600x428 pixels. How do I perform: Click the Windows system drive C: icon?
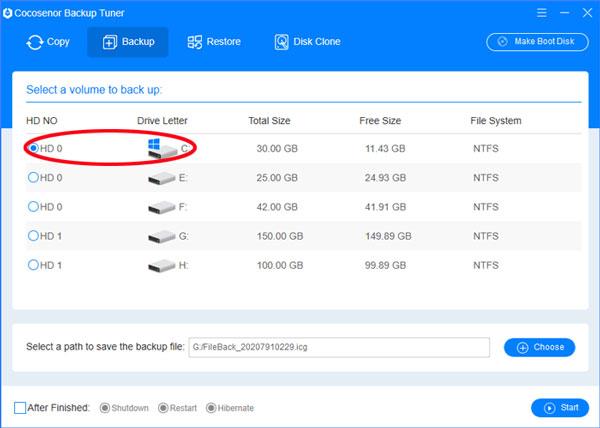162,149
